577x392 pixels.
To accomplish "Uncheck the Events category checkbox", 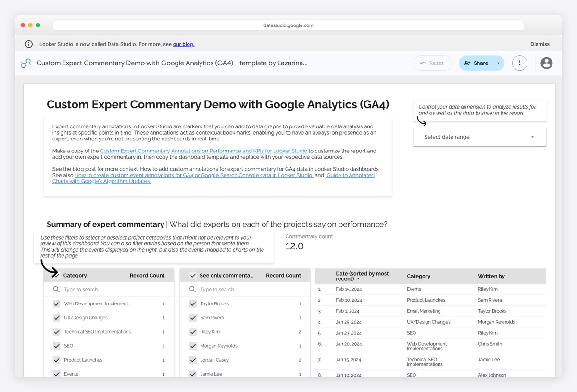I will pyautogui.click(x=56, y=374).
